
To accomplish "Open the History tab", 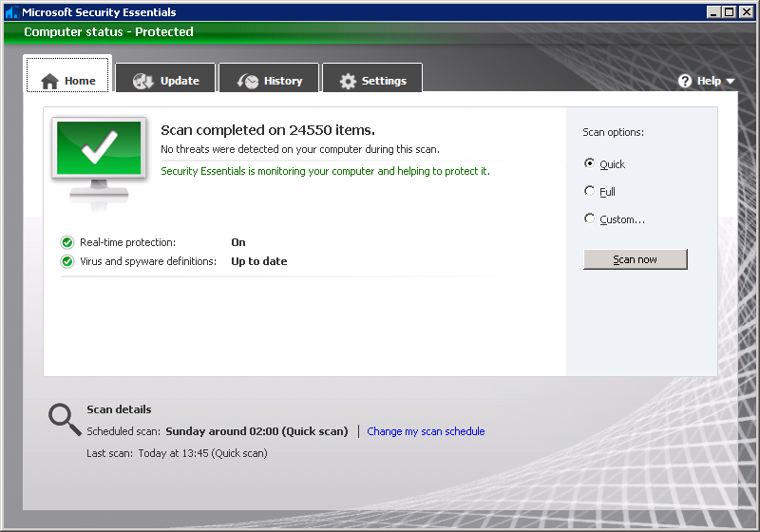I will click(x=269, y=78).
